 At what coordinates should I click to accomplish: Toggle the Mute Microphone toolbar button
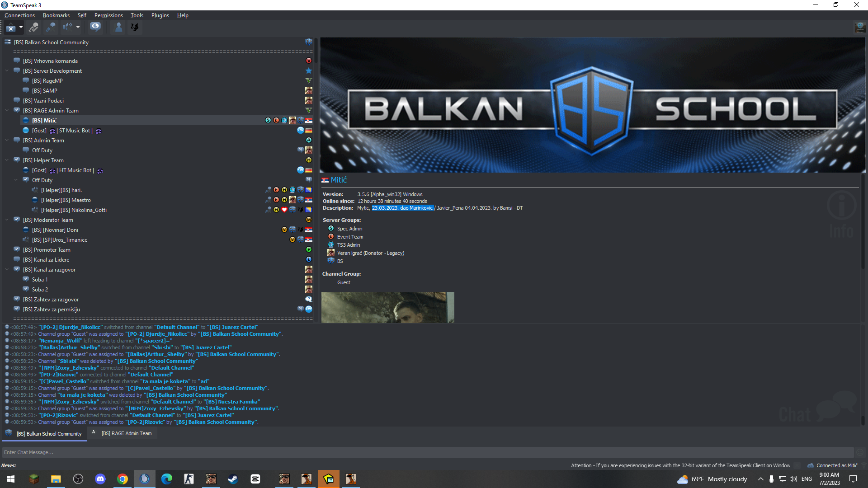coord(51,28)
